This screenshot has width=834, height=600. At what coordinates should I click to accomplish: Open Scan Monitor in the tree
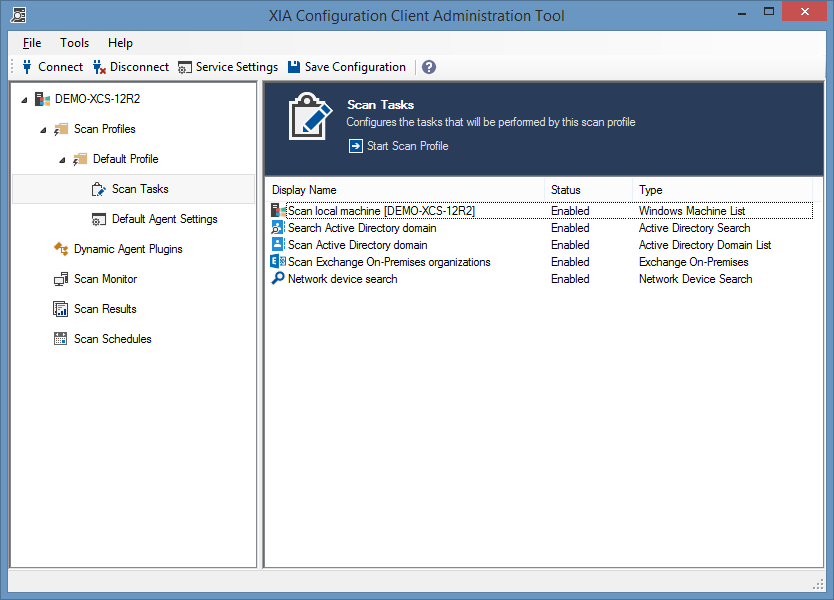pos(105,279)
